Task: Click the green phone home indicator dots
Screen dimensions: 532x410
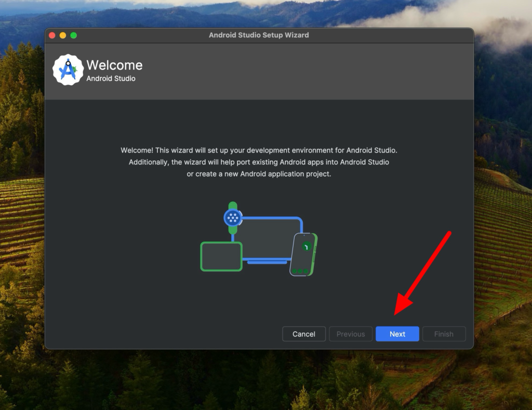Action: click(x=300, y=271)
